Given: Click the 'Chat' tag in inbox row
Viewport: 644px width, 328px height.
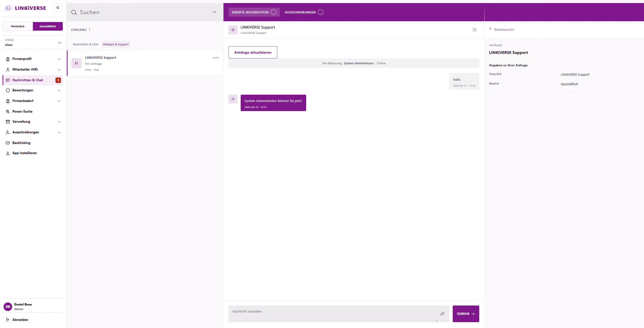Looking at the screenshot, I should pos(96,70).
